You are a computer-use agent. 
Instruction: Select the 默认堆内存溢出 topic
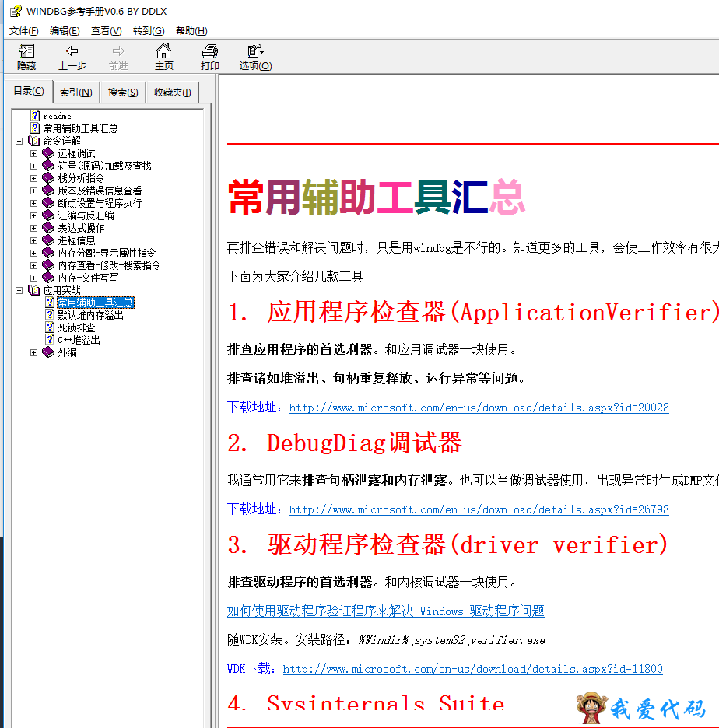pyautogui.click(x=90, y=315)
